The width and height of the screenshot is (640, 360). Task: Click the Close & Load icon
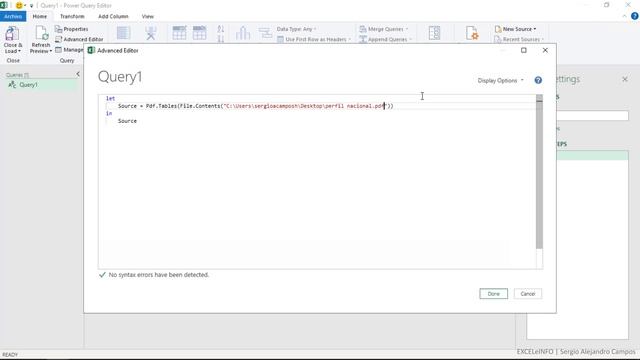coord(12,33)
